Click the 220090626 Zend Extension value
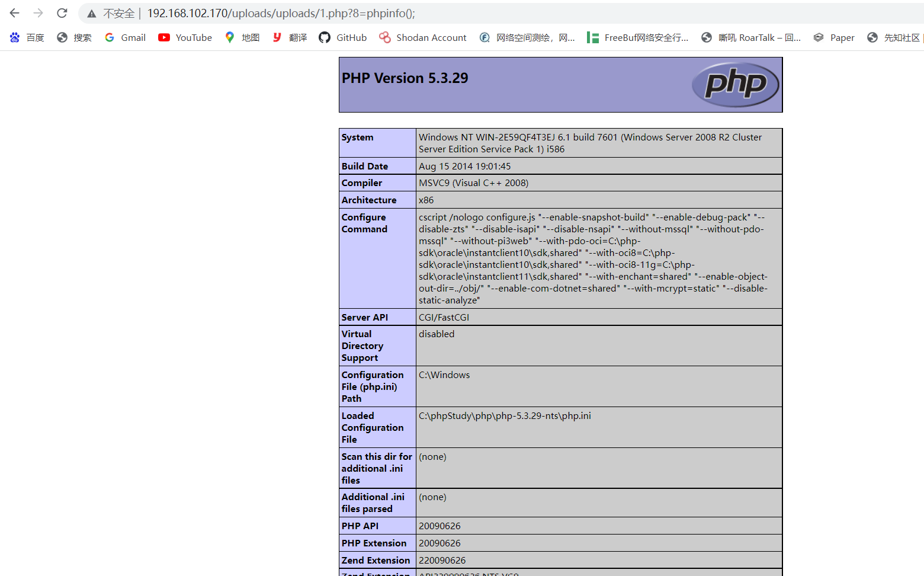 pyautogui.click(x=442, y=560)
